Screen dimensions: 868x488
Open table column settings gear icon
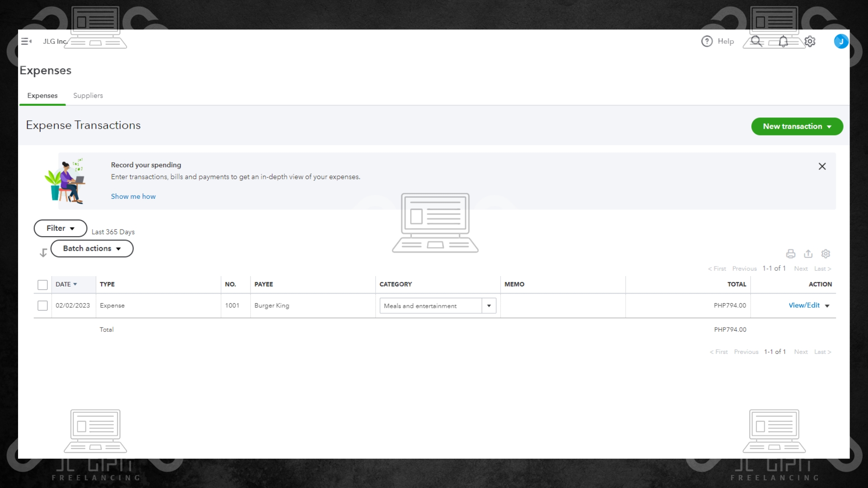826,253
